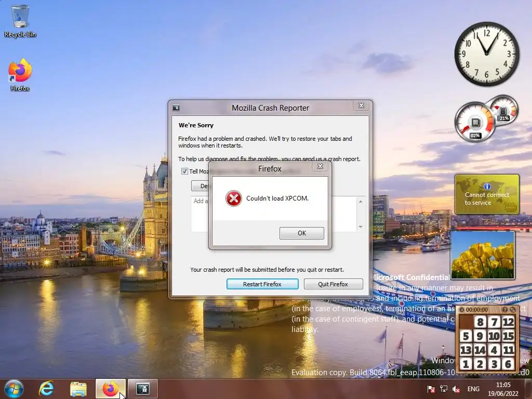
Task: Open File Explorer from the taskbar
Action: pyautogui.click(x=78, y=389)
